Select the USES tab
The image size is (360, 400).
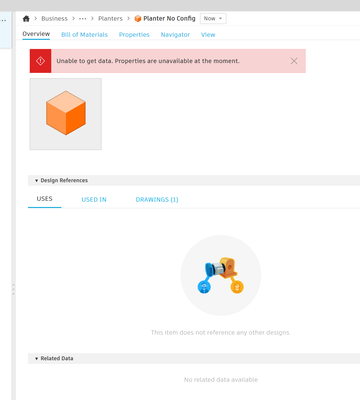[45, 199]
